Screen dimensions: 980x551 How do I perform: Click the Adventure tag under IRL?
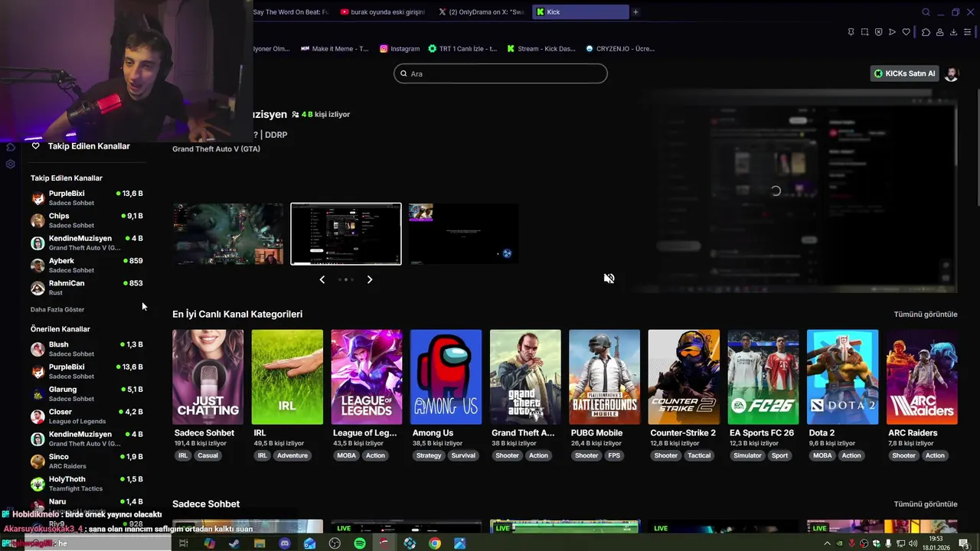click(292, 455)
